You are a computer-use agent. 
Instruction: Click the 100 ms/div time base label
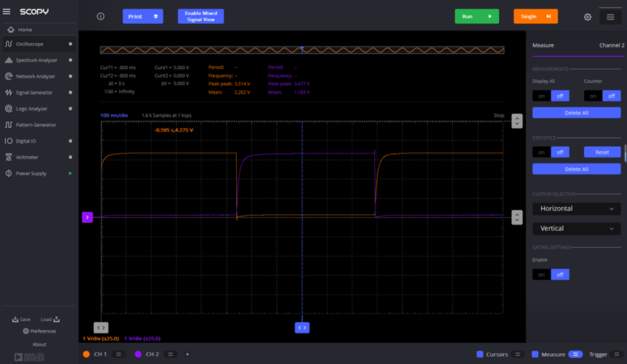(114, 116)
